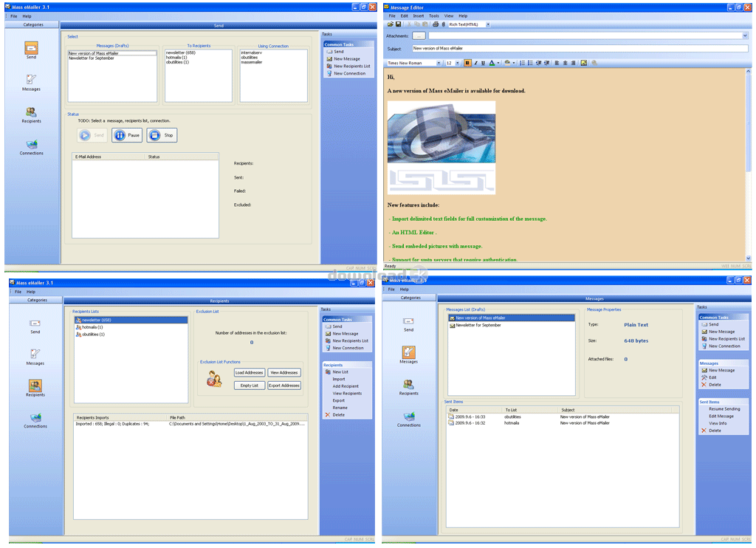Image resolution: width=756 pixels, height=548 pixels.
Task: Open Tools menu in Message Editor
Action: pyautogui.click(x=434, y=16)
